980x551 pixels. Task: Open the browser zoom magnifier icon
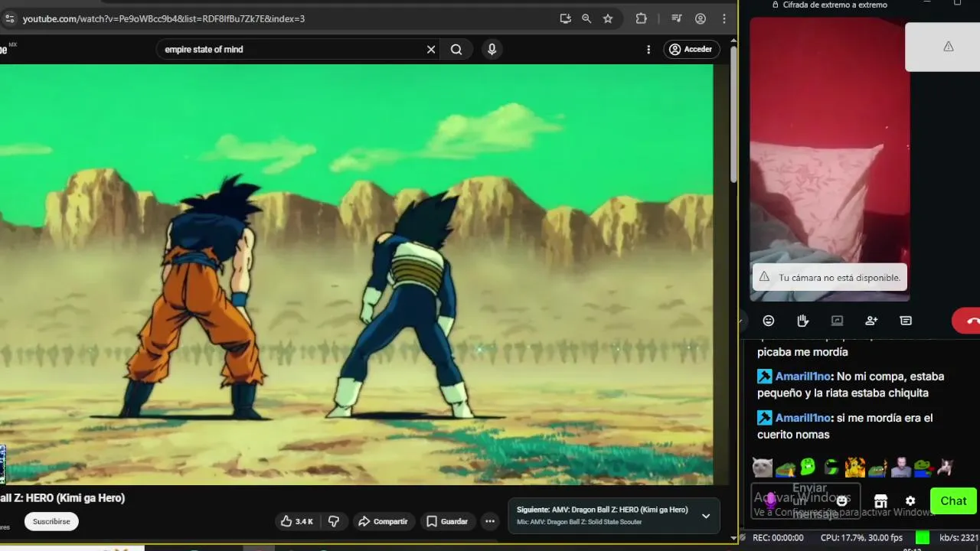coord(586,18)
